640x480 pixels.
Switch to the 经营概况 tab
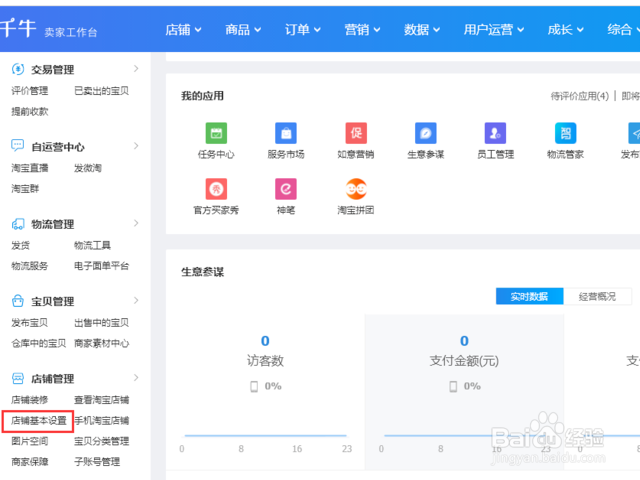[597, 296]
